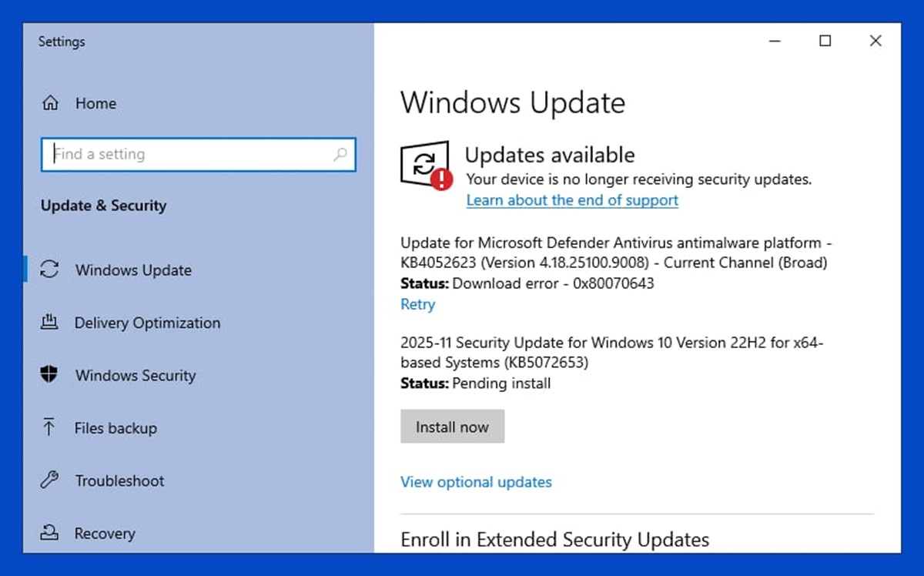The image size is (924, 576).
Task: Click the Recovery sidebar icon
Action: click(x=50, y=533)
